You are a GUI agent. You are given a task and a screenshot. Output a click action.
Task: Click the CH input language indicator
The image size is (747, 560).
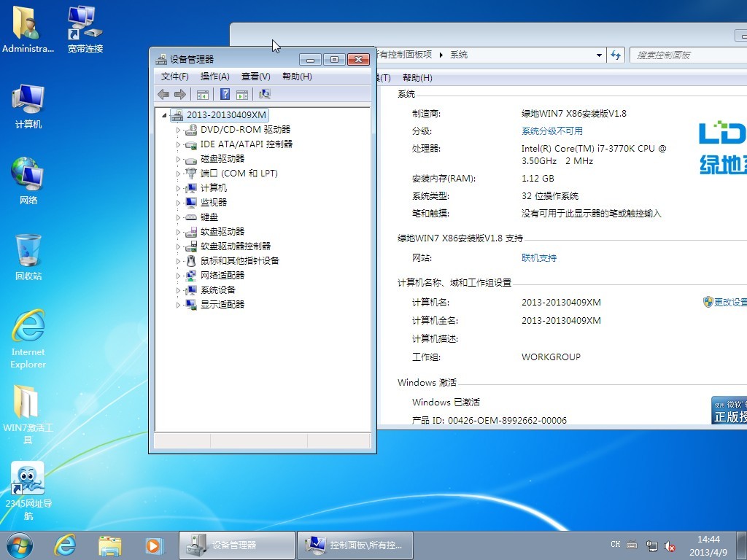click(x=615, y=544)
